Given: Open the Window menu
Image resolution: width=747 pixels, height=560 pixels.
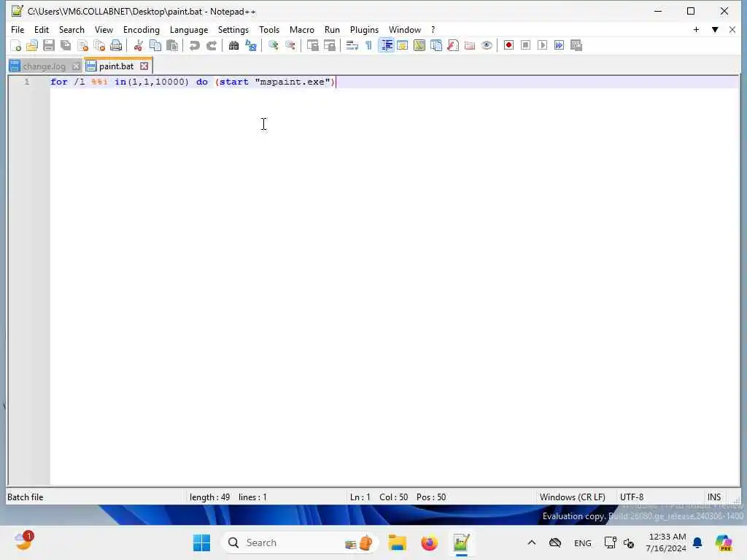Looking at the screenshot, I should point(404,29).
